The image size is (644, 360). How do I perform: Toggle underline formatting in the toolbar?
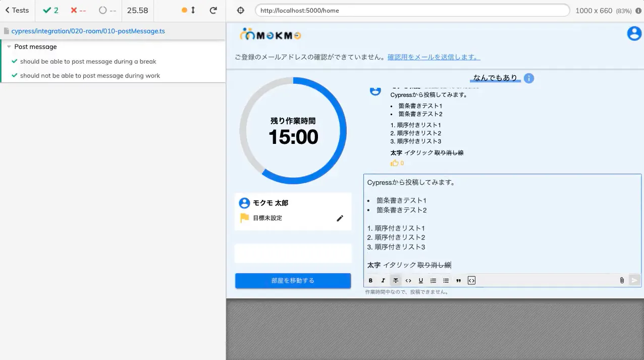point(421,281)
